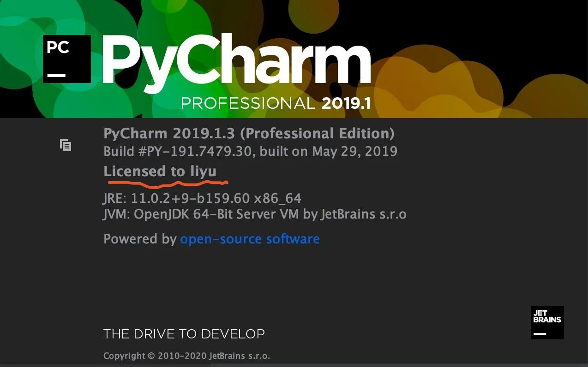Click the JetBrains logo at bottom right
Screen dimensions: 588x367
tap(547, 322)
